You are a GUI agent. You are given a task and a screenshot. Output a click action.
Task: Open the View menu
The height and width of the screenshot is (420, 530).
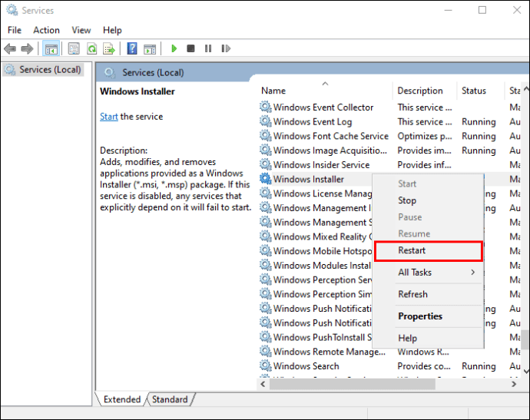pyautogui.click(x=81, y=30)
